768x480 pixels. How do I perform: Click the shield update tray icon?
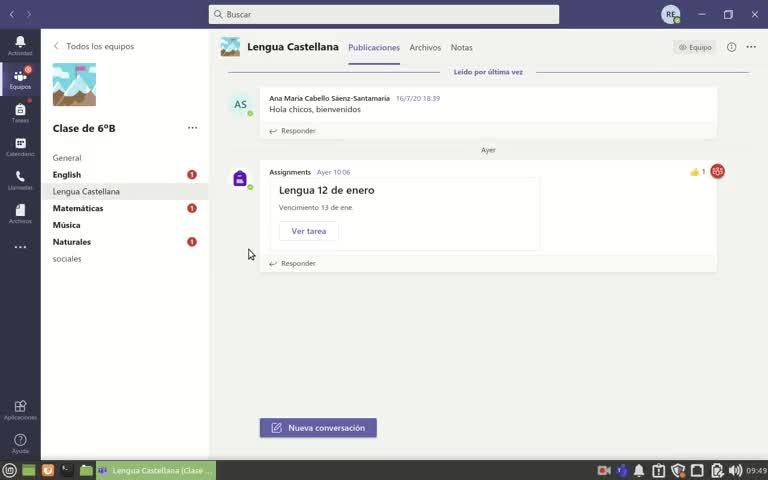[x=678, y=471]
